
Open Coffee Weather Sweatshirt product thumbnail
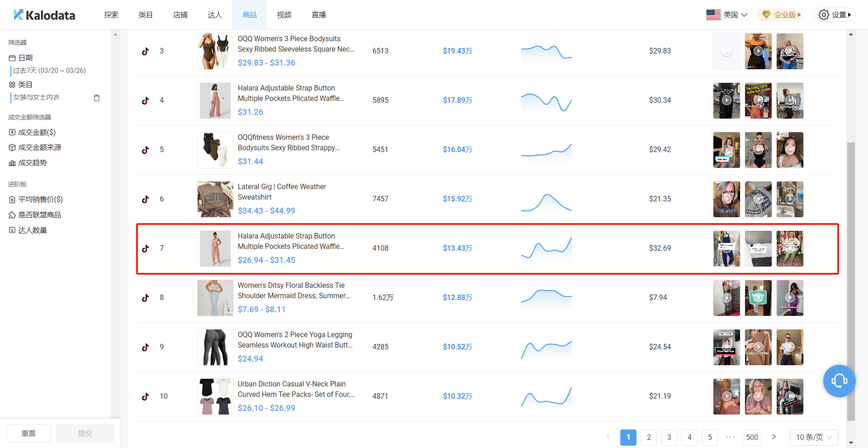click(215, 199)
